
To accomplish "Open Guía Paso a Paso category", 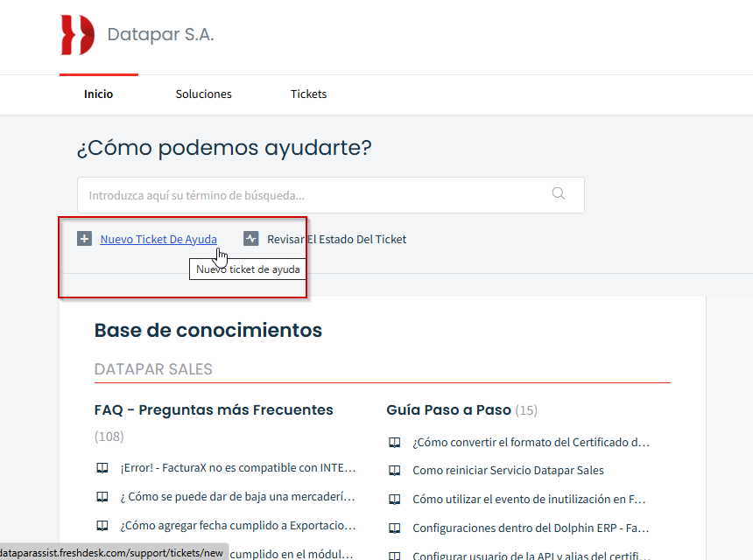I will [x=448, y=409].
